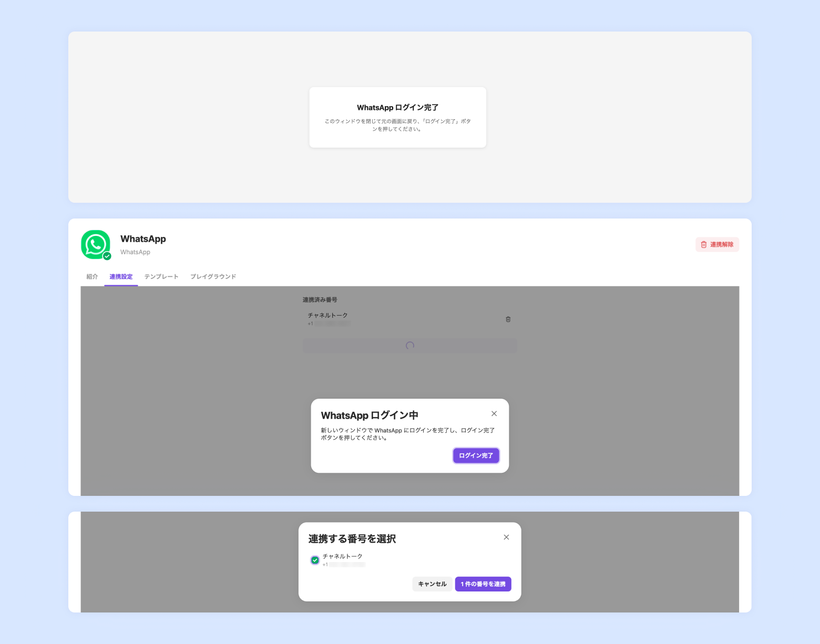The image size is (820, 644).
Task: Click the WhatsApp ログイン中 dialog title
Action: coord(370,415)
